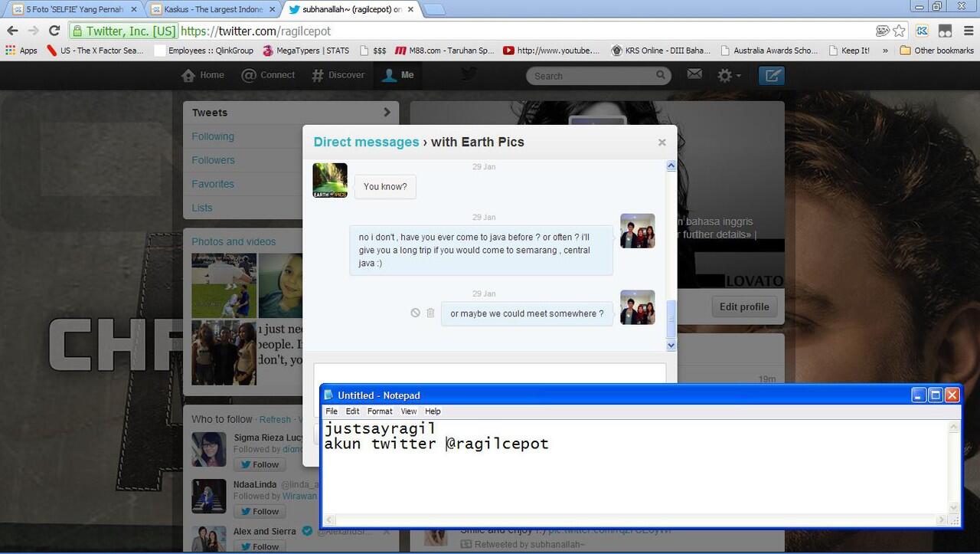This screenshot has width=980, height=554.
Task: Open Photos and videos link
Action: pos(234,241)
